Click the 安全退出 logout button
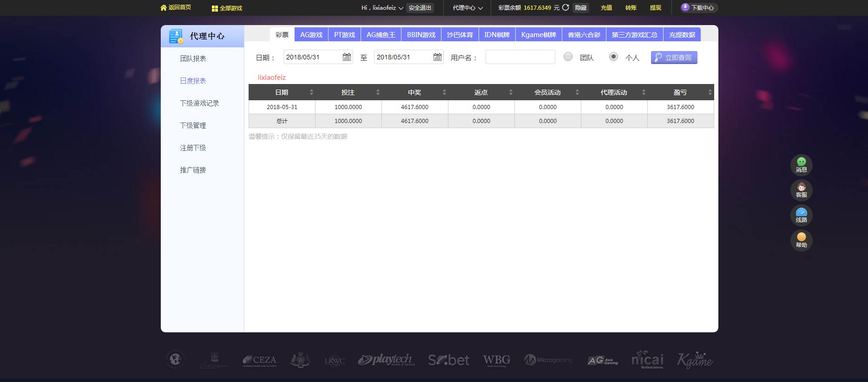Image resolution: width=868 pixels, height=382 pixels. [420, 8]
